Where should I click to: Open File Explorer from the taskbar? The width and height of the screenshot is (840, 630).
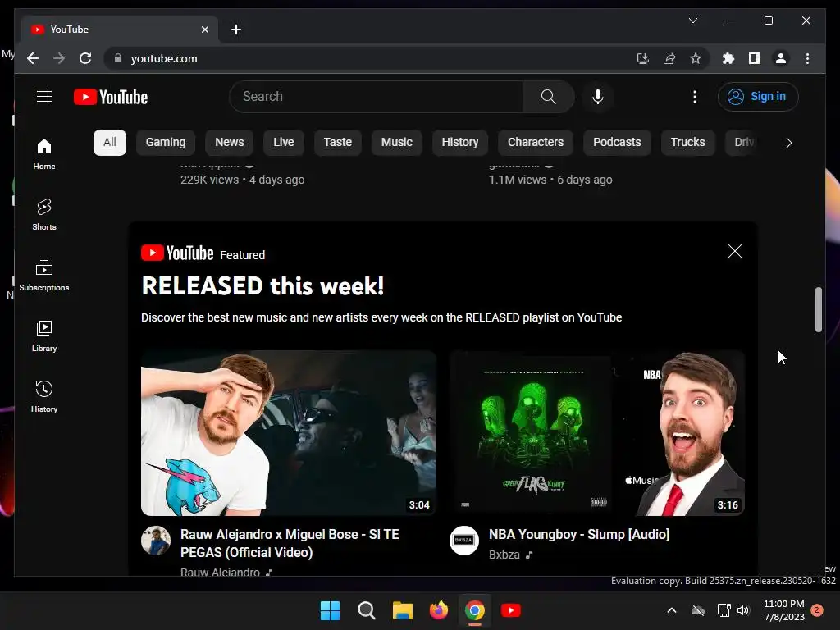tap(402, 610)
